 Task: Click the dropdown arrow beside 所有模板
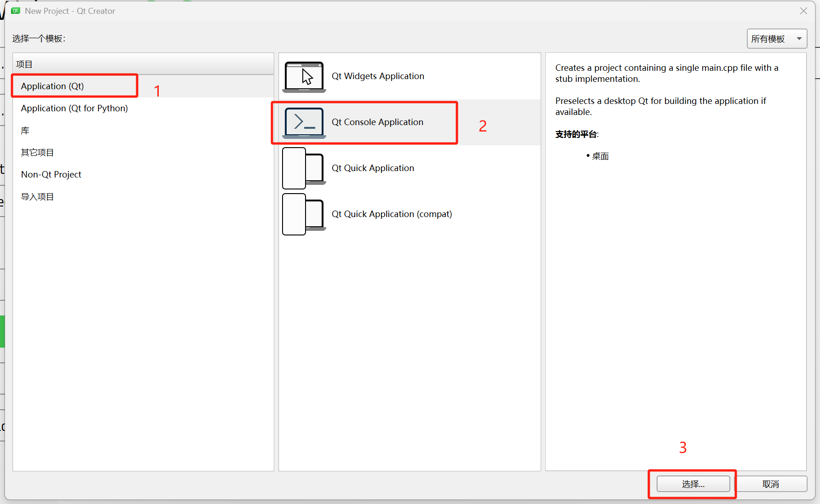(x=800, y=39)
